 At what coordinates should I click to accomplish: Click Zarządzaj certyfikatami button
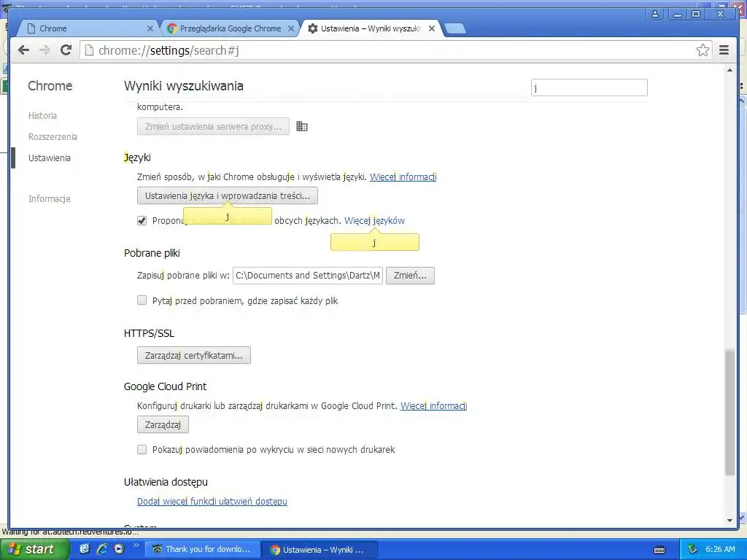[194, 355]
